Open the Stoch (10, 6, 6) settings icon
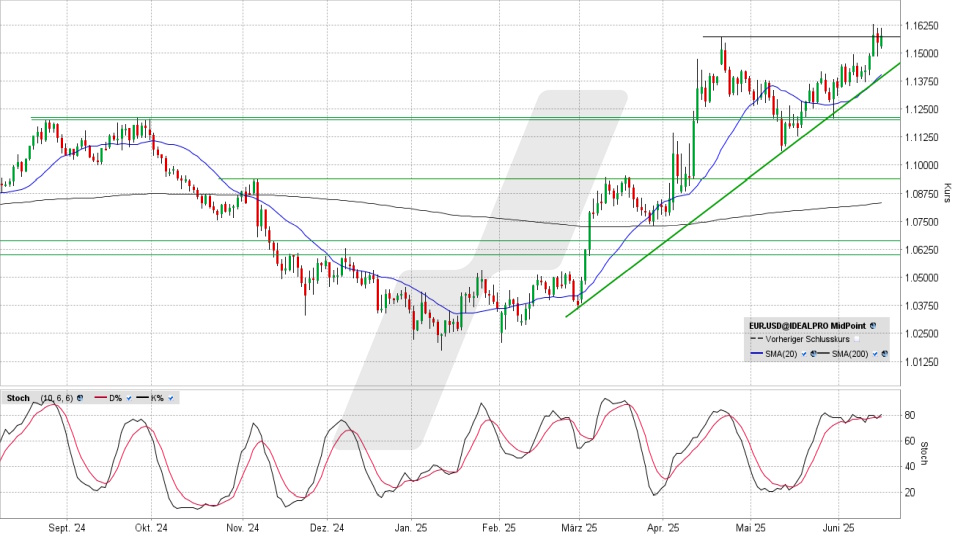This screenshot has height=540, width=960. click(80, 398)
